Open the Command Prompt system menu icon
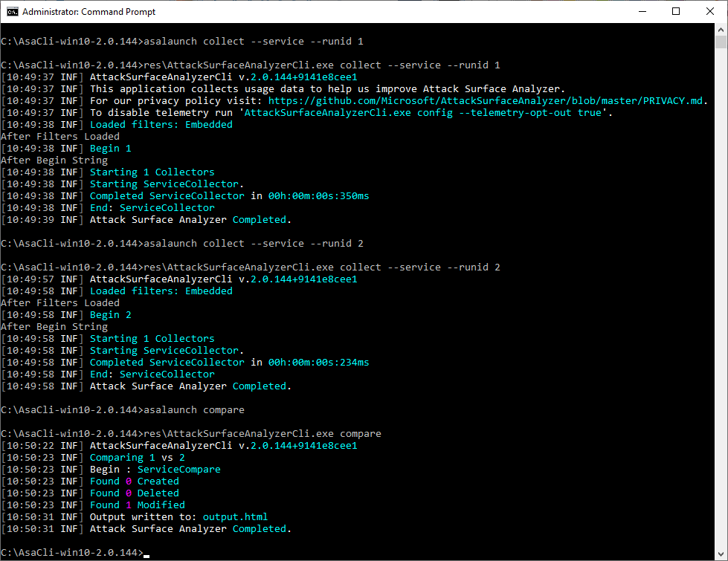 [x=13, y=12]
